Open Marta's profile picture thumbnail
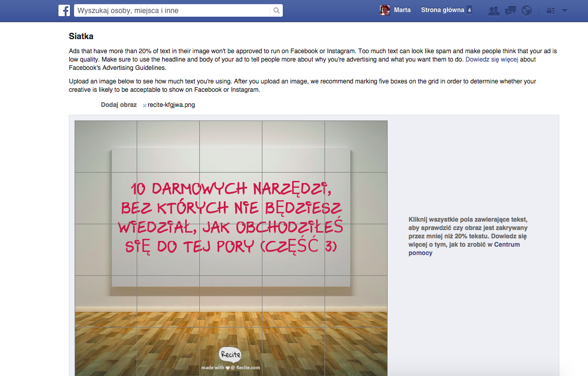Screen dimensions: 588x376 (385, 10)
